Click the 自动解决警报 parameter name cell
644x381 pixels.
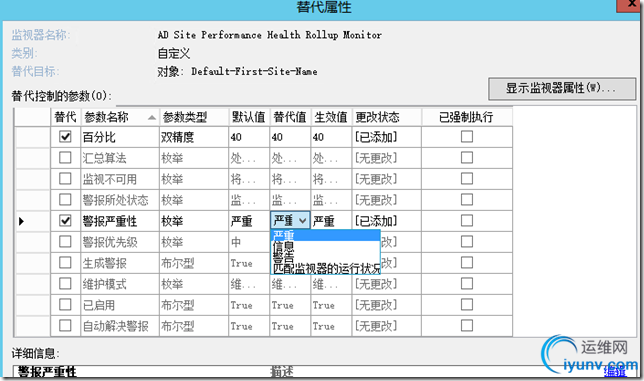(120, 326)
